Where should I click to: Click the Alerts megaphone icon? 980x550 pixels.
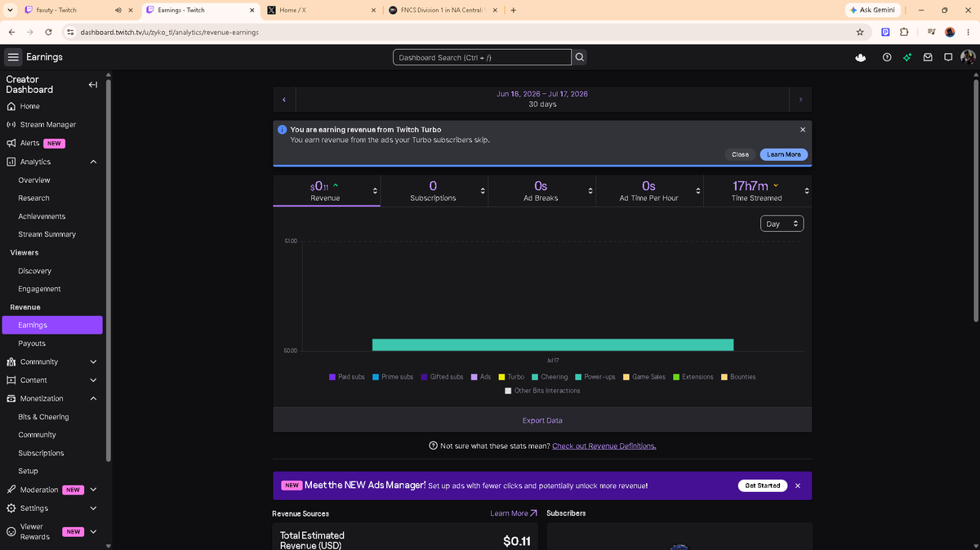pos(11,143)
